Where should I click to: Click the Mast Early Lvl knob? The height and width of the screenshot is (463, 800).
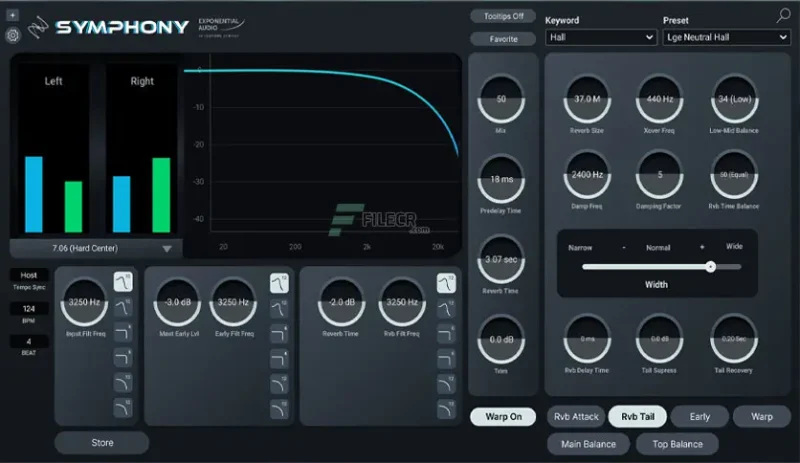point(178,303)
